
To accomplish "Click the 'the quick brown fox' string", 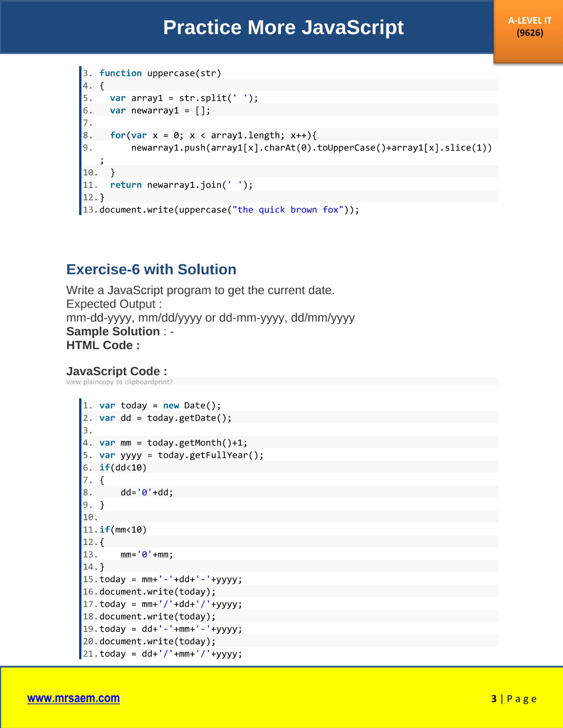I will pos(288,210).
